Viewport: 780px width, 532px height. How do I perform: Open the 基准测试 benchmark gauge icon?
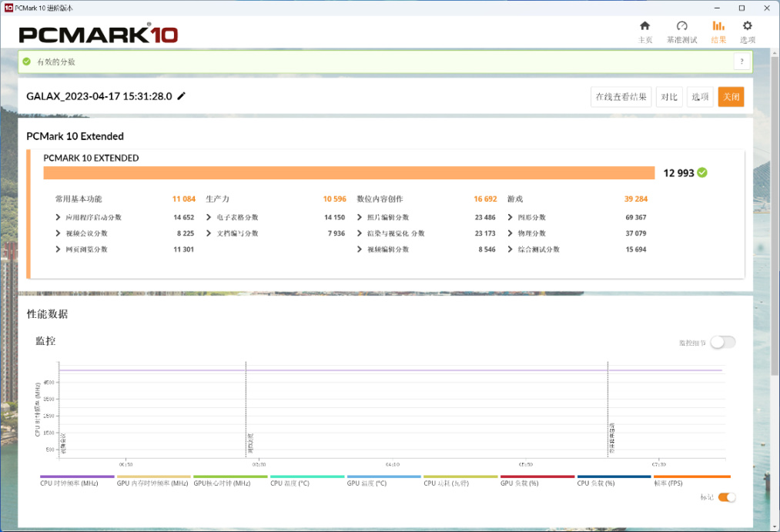point(682,26)
